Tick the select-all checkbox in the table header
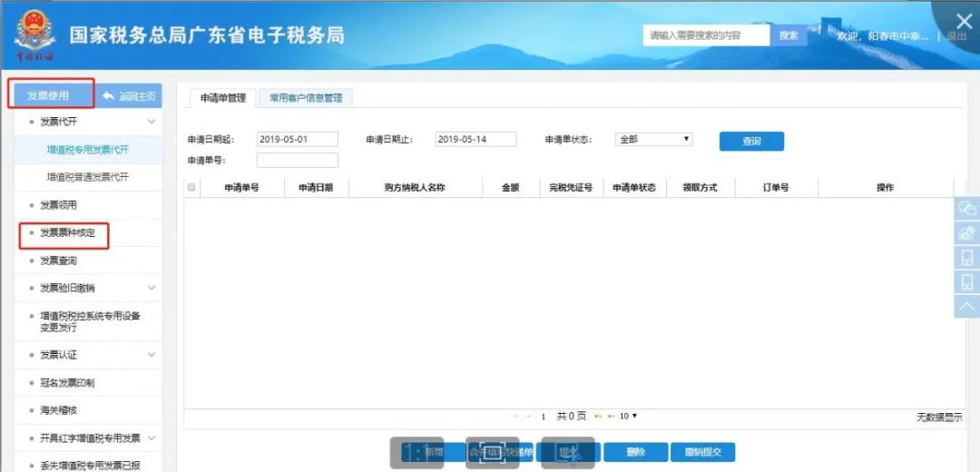 pos(191,188)
